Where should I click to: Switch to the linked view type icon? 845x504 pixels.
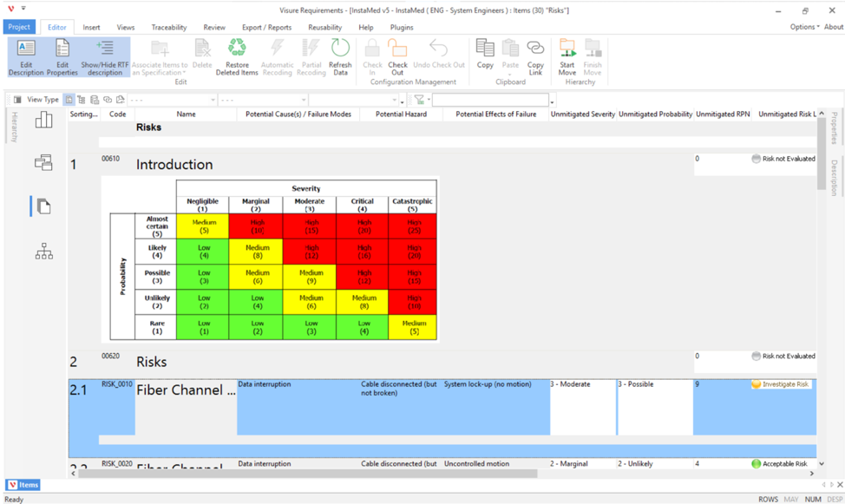(x=108, y=100)
